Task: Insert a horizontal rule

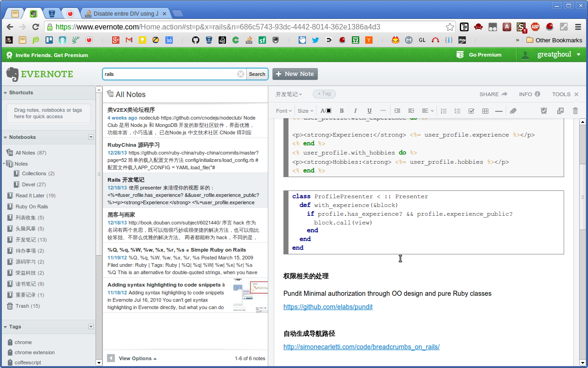Action: (x=499, y=111)
